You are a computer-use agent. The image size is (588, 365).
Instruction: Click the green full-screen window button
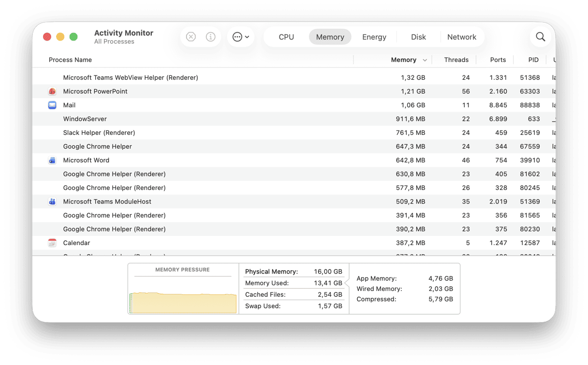[73, 37]
